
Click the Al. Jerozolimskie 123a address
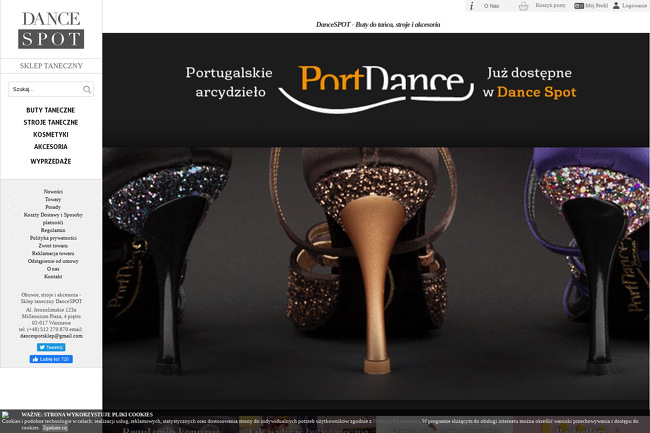tap(51, 310)
